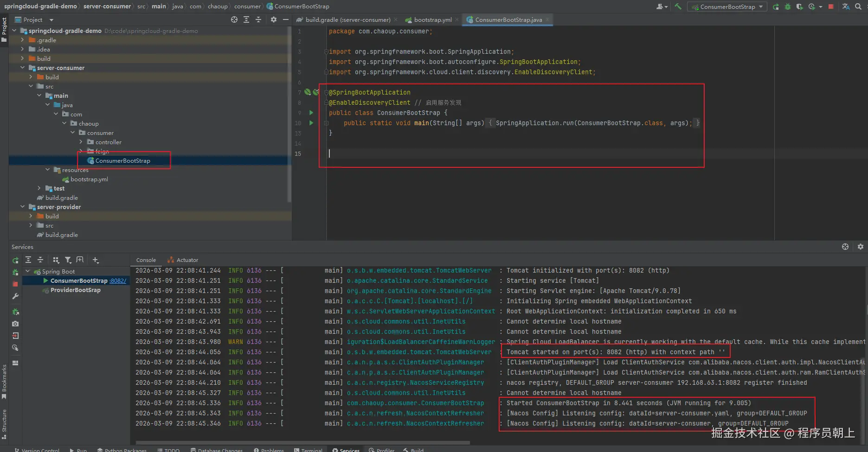The height and width of the screenshot is (452, 868).
Task: Click the locate file crosshair in Project panel
Action: click(x=234, y=19)
